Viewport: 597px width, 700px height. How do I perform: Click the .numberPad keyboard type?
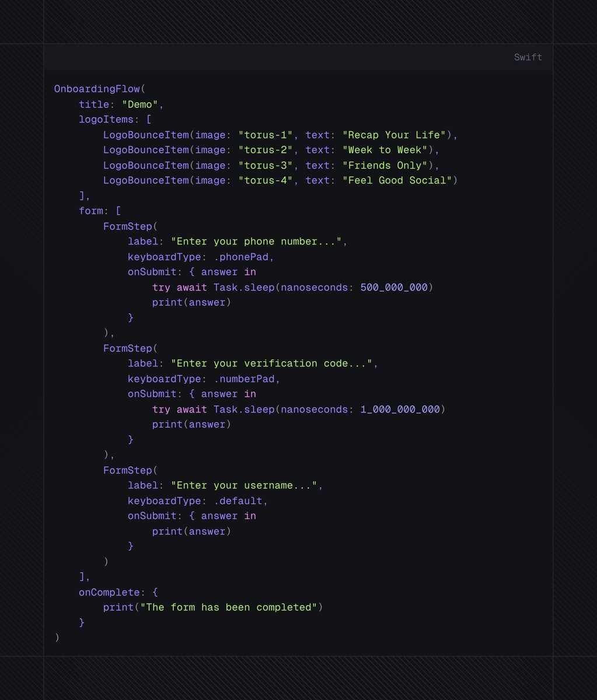click(244, 379)
